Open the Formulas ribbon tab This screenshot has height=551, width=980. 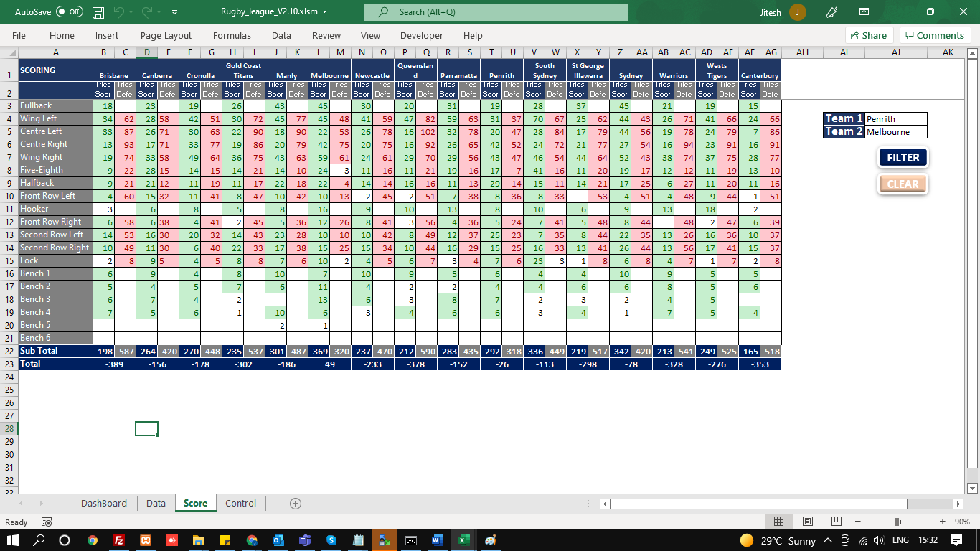click(232, 35)
